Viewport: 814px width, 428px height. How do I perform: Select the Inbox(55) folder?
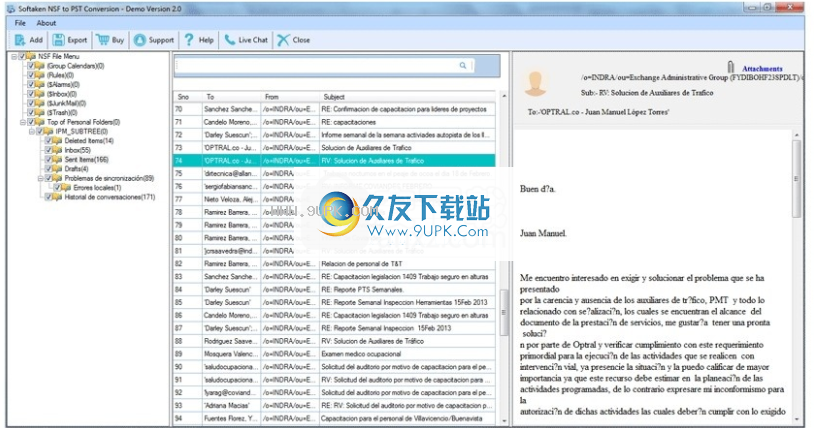[77, 150]
